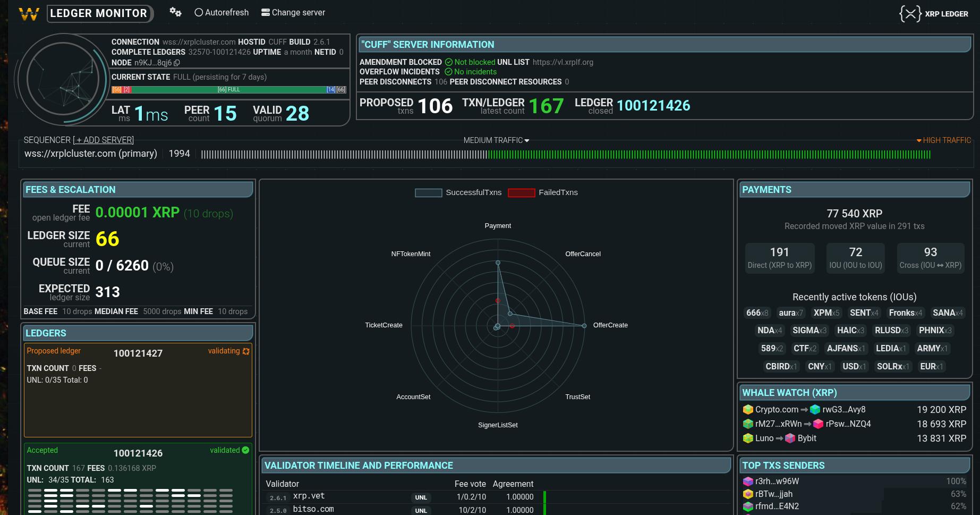Click the XRPL ledger monitor logo top left
980x515 pixels.
30,13
